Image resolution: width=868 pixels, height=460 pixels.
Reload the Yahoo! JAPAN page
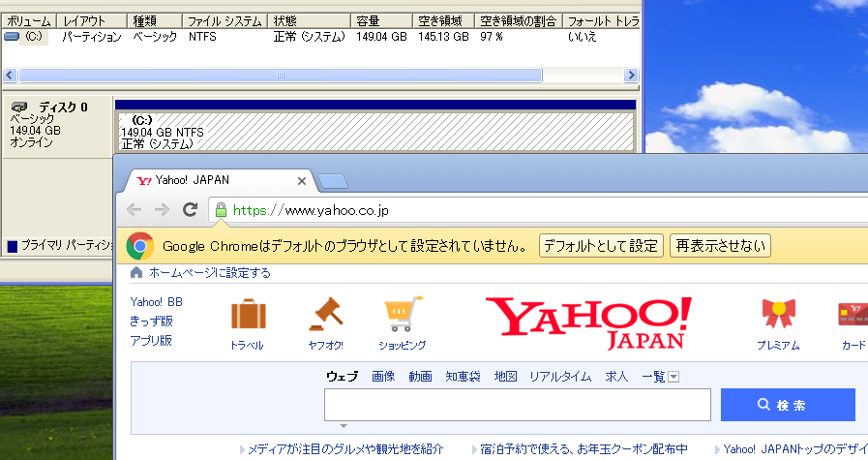pos(190,209)
